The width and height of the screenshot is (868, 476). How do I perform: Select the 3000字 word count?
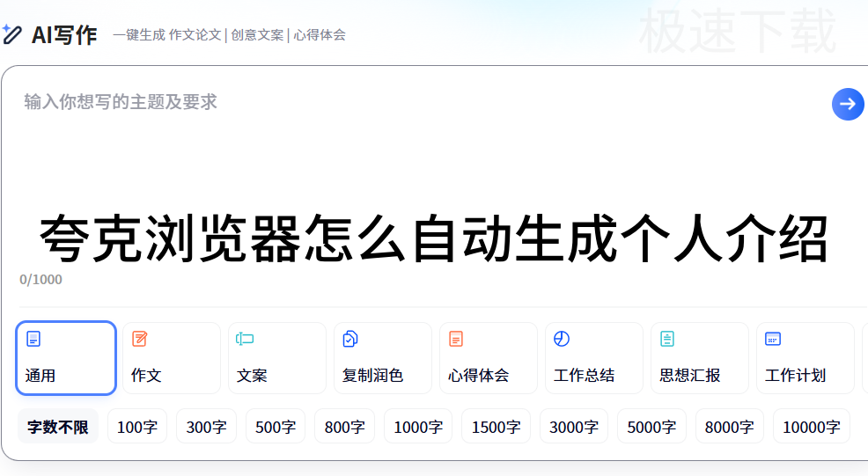574,426
